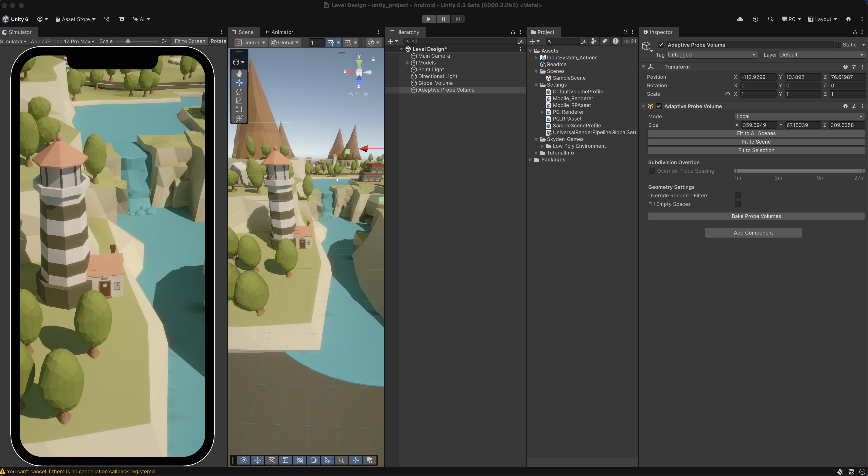Select the Hand view tool
This screenshot has width=868, height=476.
(x=239, y=74)
